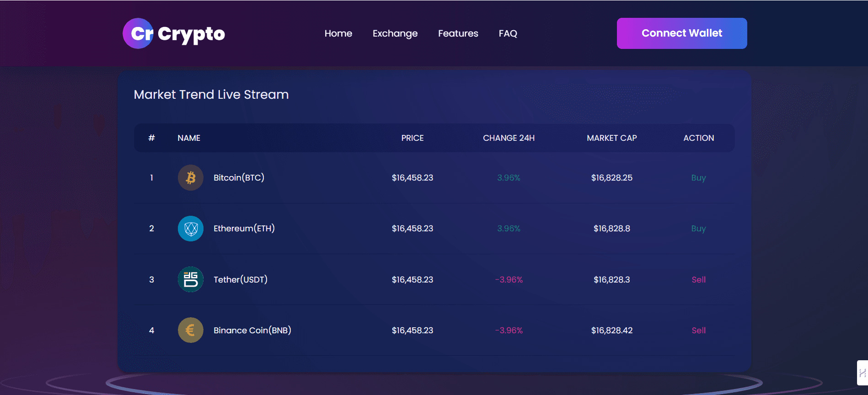868x395 pixels.
Task: Click the $16,828.8 market cap
Action: [612, 228]
